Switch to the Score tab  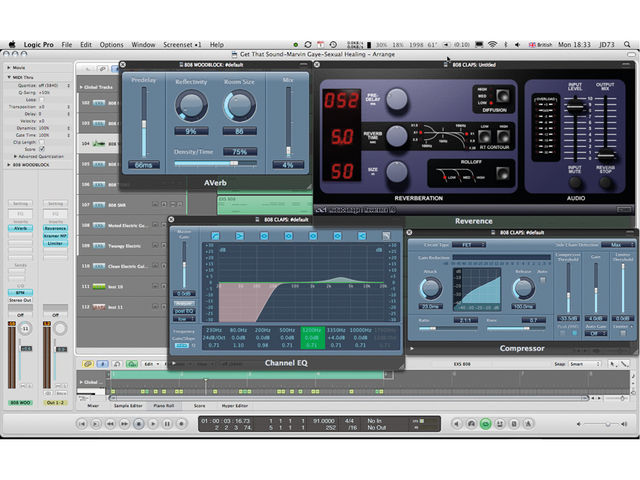click(x=199, y=406)
